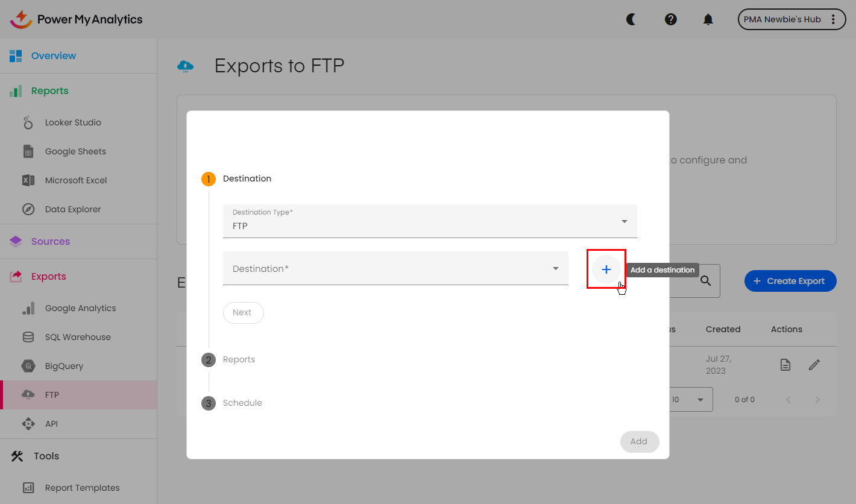856x504 pixels.
Task: Open the document icon in Actions column
Action: pyautogui.click(x=785, y=365)
